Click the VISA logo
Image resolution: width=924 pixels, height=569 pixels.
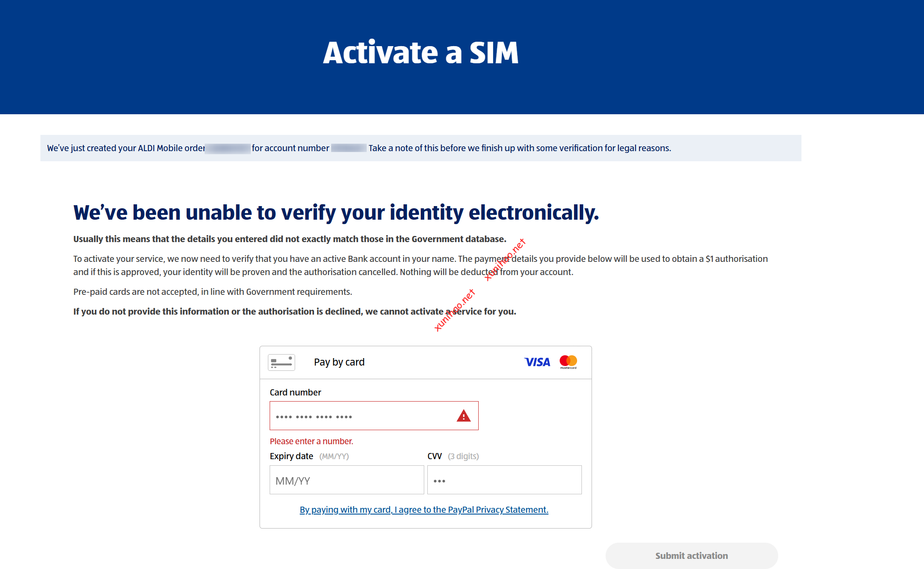click(537, 362)
